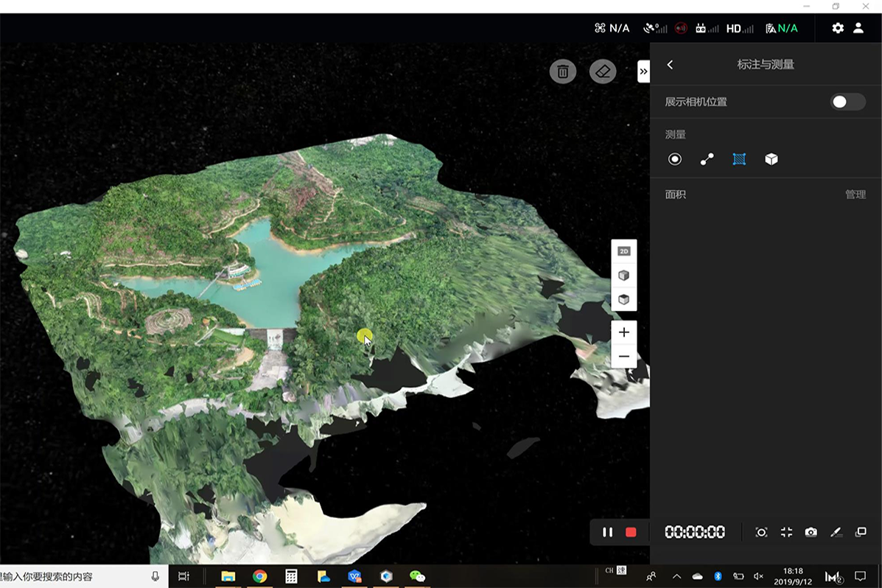
Task: Toggle 展示相机位置 camera position switch
Action: (847, 102)
